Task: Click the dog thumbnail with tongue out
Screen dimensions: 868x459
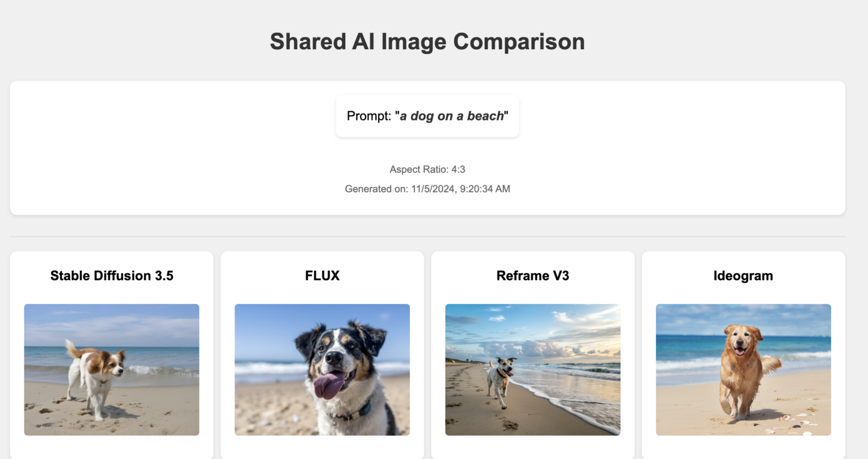Action: coord(322,370)
